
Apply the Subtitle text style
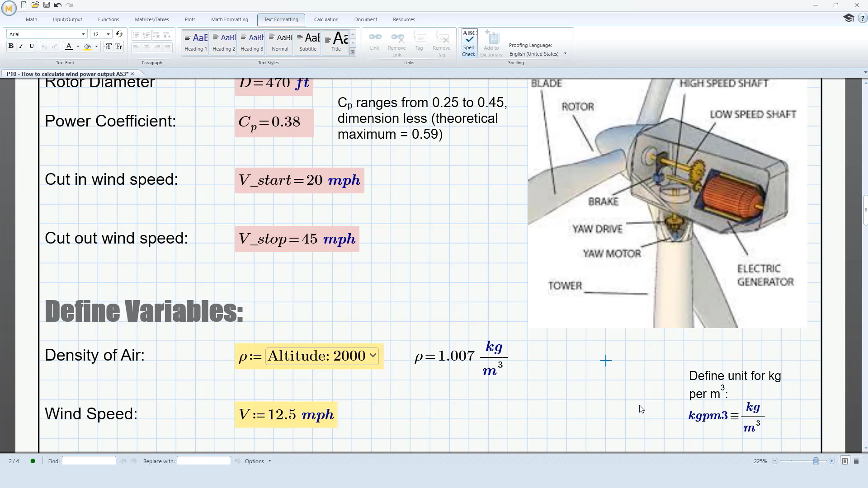[308, 42]
